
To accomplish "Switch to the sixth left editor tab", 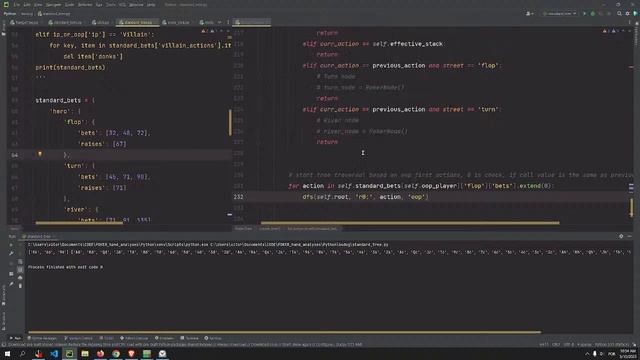I will [207, 22].
